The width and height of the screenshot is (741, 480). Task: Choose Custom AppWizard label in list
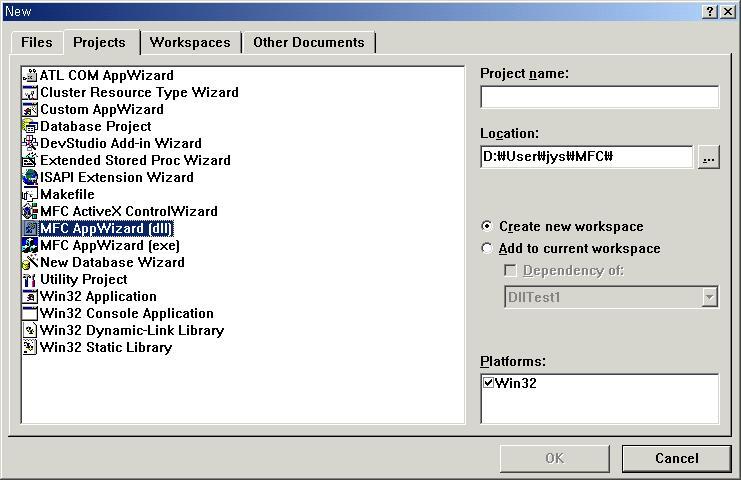click(x=102, y=109)
